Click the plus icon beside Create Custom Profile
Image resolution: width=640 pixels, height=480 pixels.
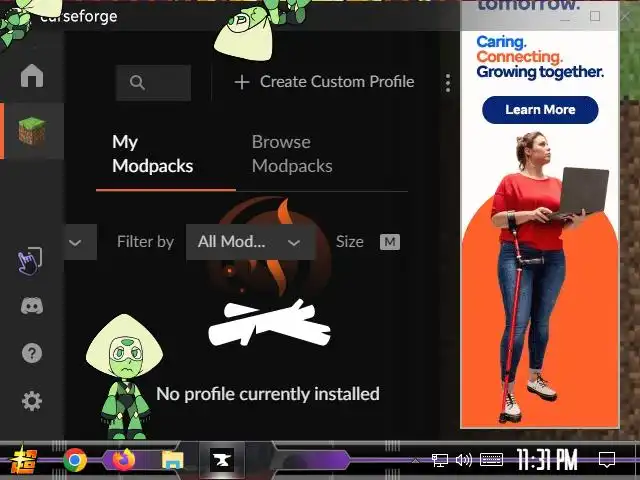tap(242, 82)
